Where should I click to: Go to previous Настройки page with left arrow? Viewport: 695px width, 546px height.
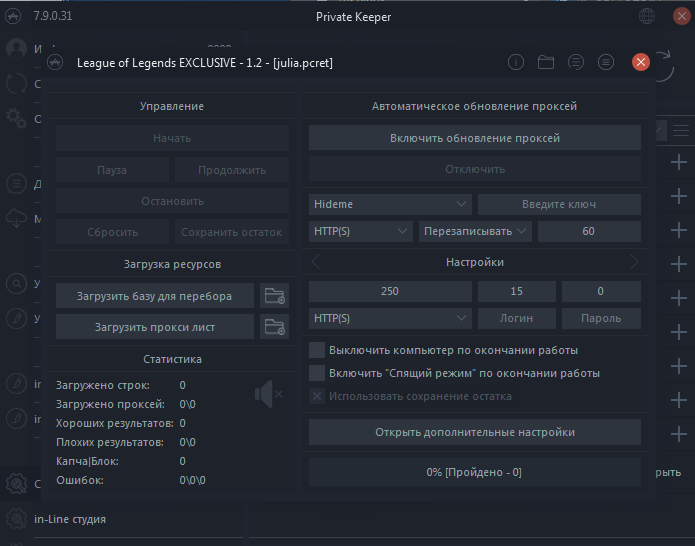point(316,262)
